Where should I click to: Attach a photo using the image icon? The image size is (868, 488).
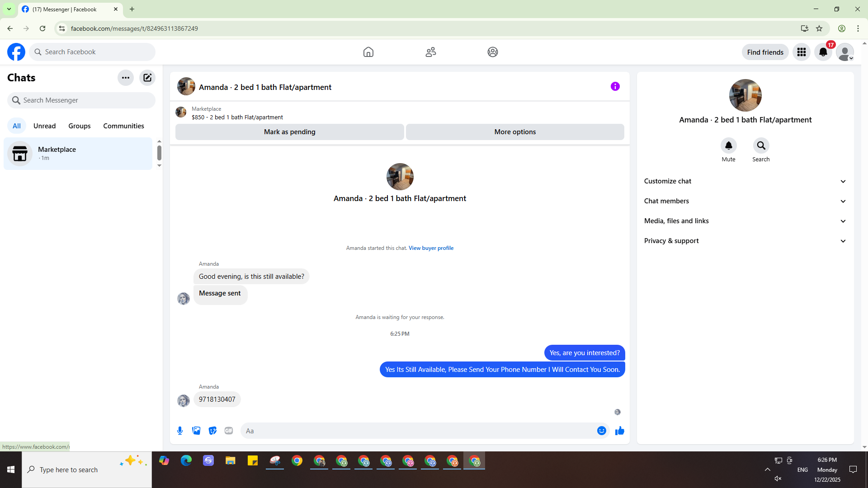pos(196,431)
